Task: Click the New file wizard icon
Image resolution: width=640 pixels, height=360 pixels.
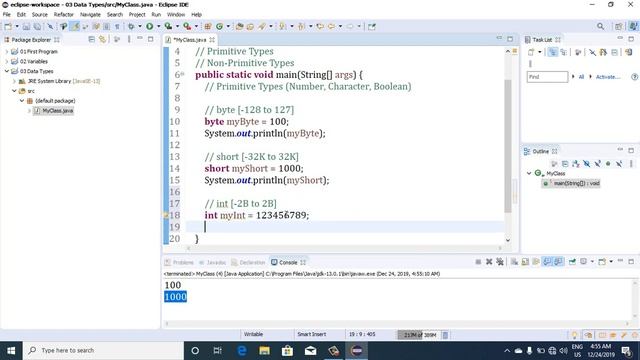Action: 8,27
